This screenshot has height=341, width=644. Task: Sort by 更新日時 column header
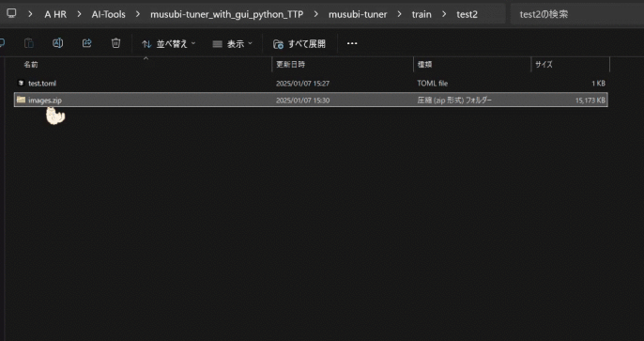pyautogui.click(x=290, y=65)
